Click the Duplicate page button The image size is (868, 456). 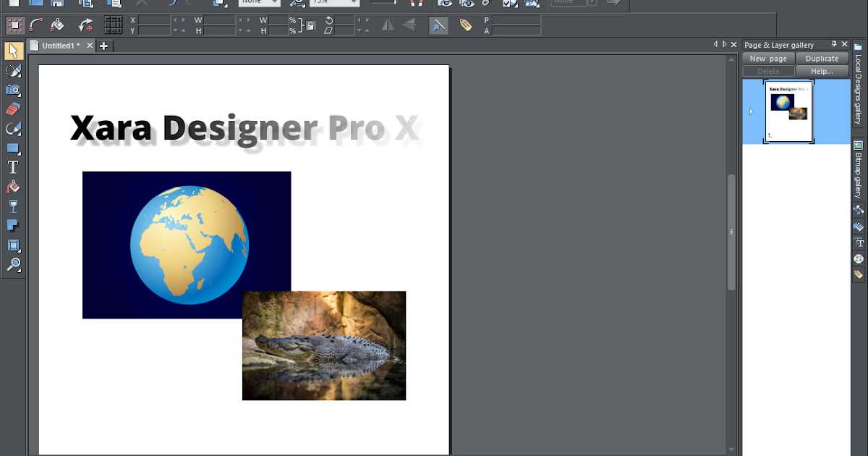point(822,59)
